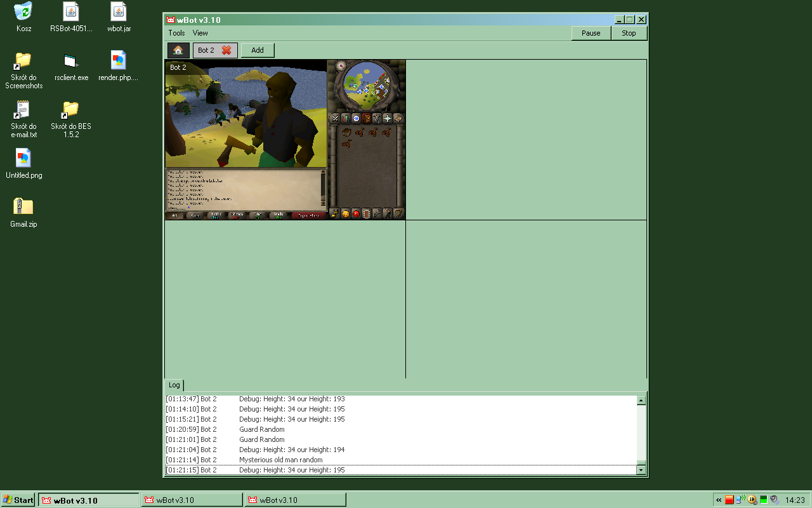Click the log scrollbar down arrow
Screen dimensions: 812x508
641,471
